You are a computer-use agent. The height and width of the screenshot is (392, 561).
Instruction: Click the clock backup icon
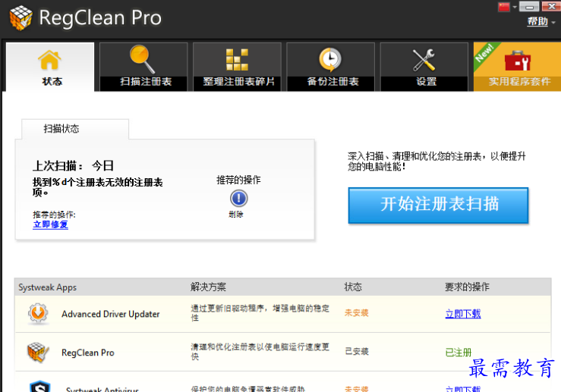click(x=330, y=59)
